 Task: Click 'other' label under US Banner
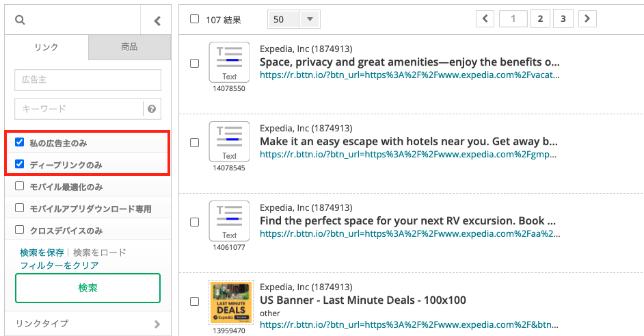click(x=270, y=313)
